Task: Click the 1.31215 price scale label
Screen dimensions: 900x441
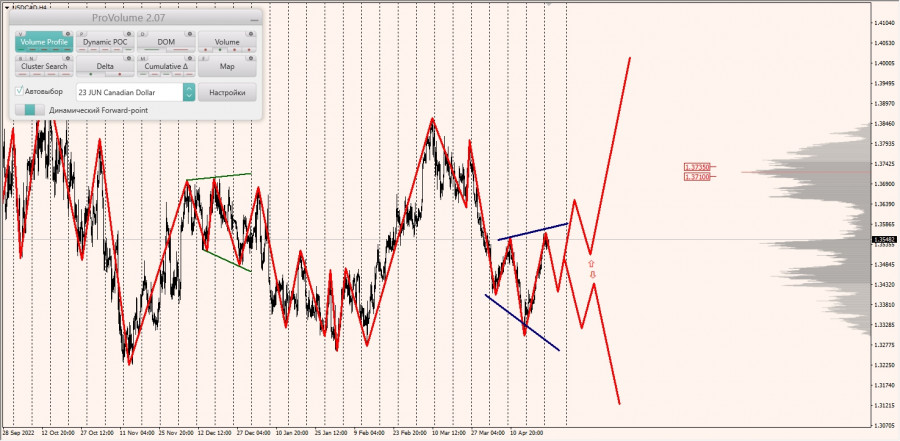Action: (886, 405)
